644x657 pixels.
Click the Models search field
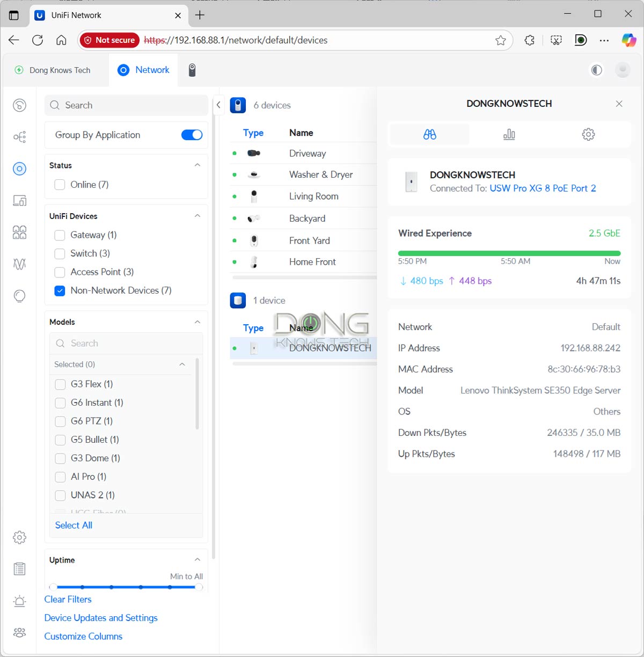click(x=126, y=344)
